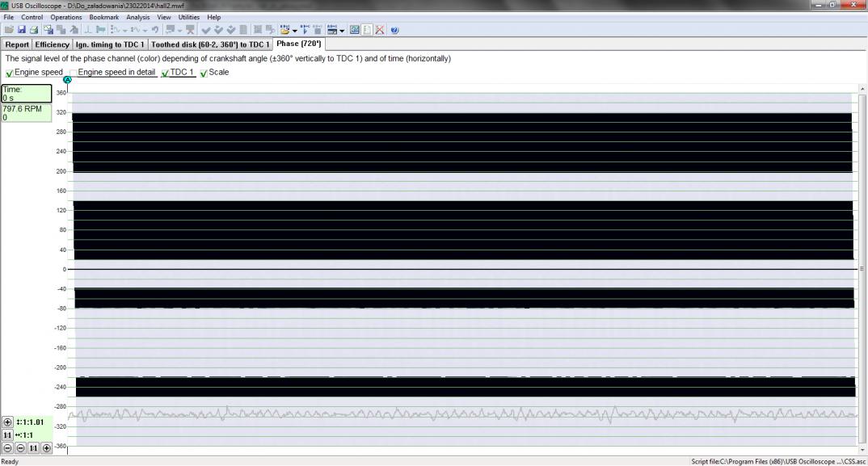Toggle the TDC 1 checkbox
Screen dimensions: 868x466
click(x=165, y=73)
